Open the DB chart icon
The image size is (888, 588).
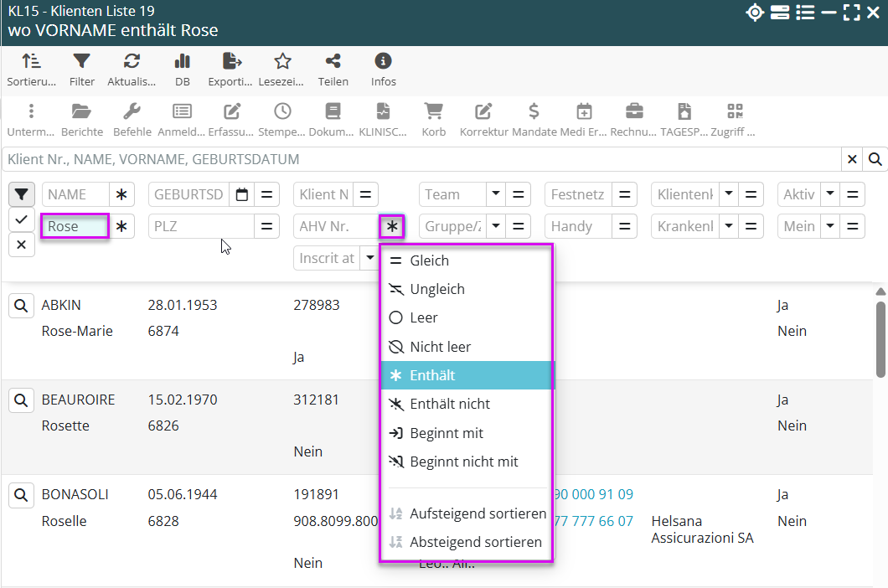182,62
